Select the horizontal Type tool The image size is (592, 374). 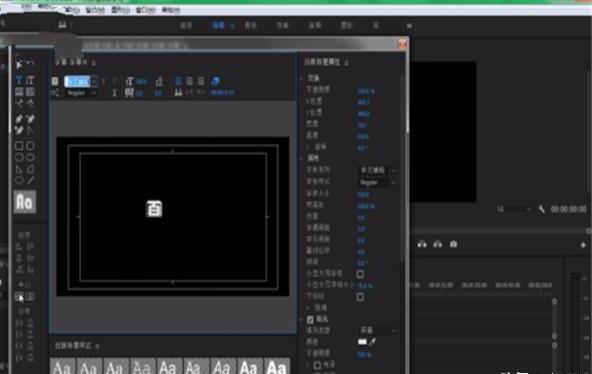point(19,80)
